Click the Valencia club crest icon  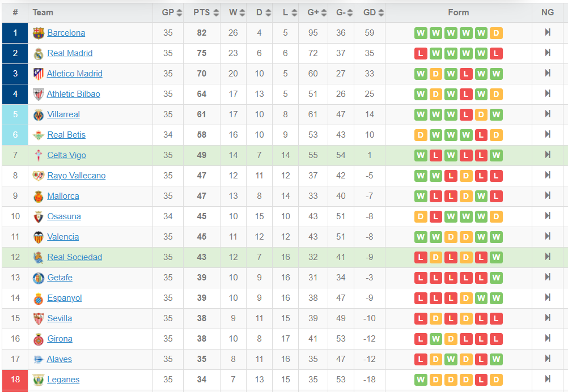[x=39, y=237]
